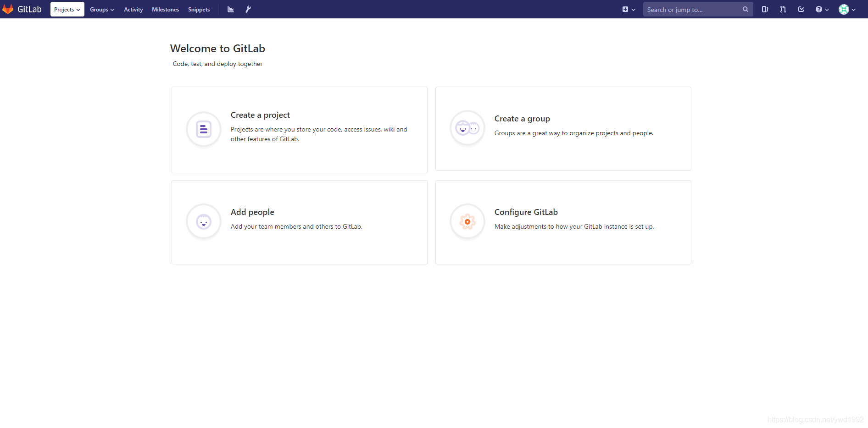Click the GitLab fox logo
Screen dimensions: 868x428
8,9
